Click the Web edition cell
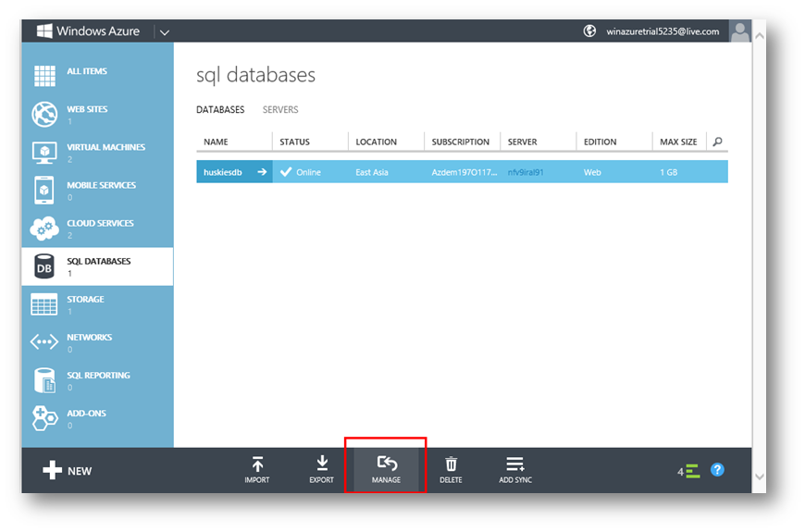This screenshot has height=532, width=805. pyautogui.click(x=592, y=172)
